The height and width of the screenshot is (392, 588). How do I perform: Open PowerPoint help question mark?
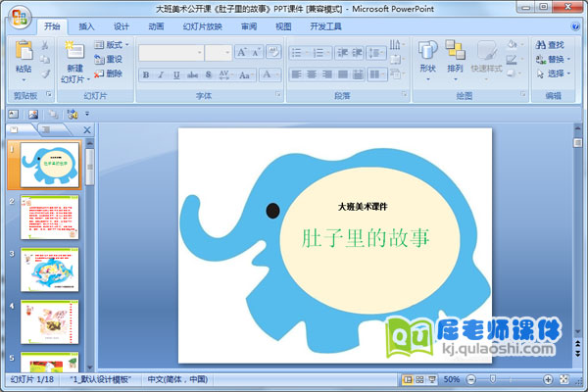point(574,26)
